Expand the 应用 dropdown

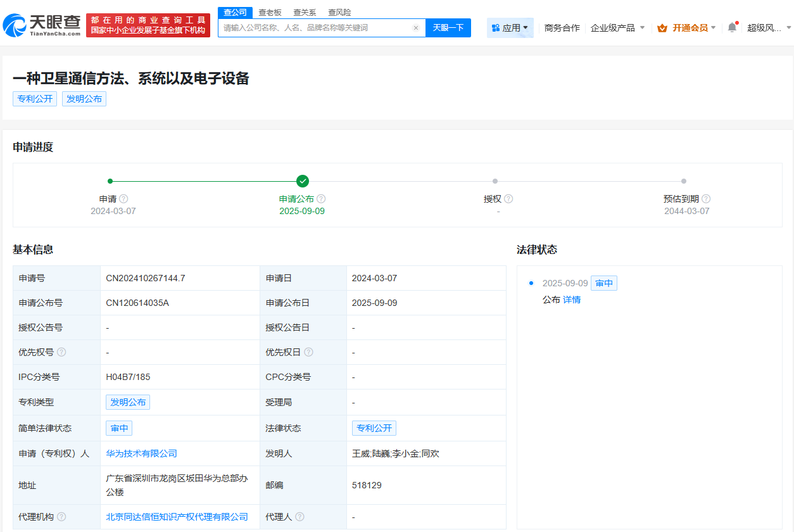(x=515, y=27)
